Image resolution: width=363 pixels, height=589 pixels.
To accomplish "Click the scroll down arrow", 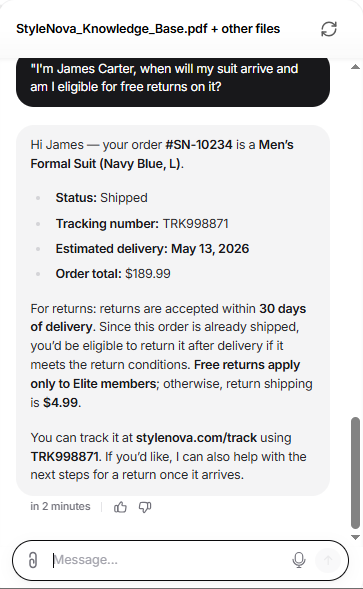I will [x=355, y=537].
